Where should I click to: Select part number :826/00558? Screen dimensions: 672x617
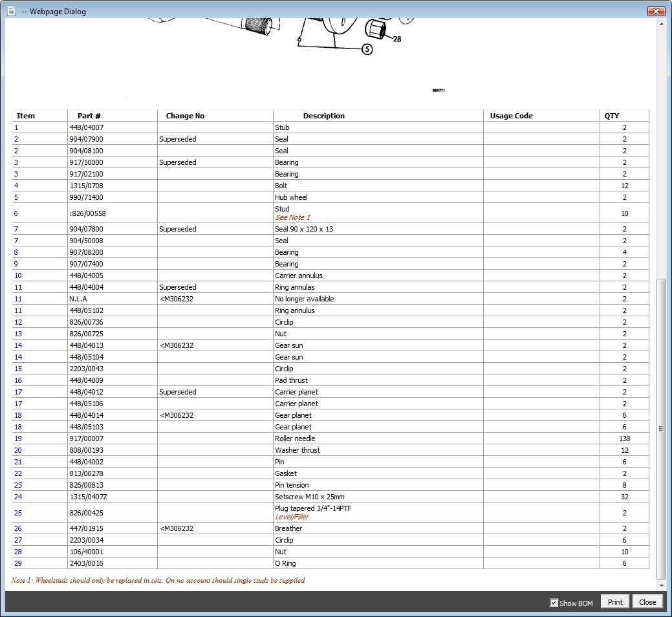coord(87,213)
